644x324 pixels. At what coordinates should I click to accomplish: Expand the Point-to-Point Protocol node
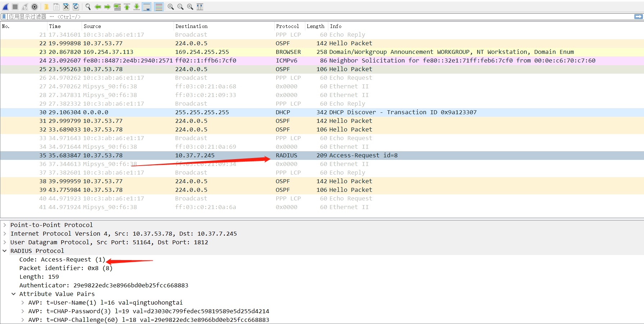5,225
